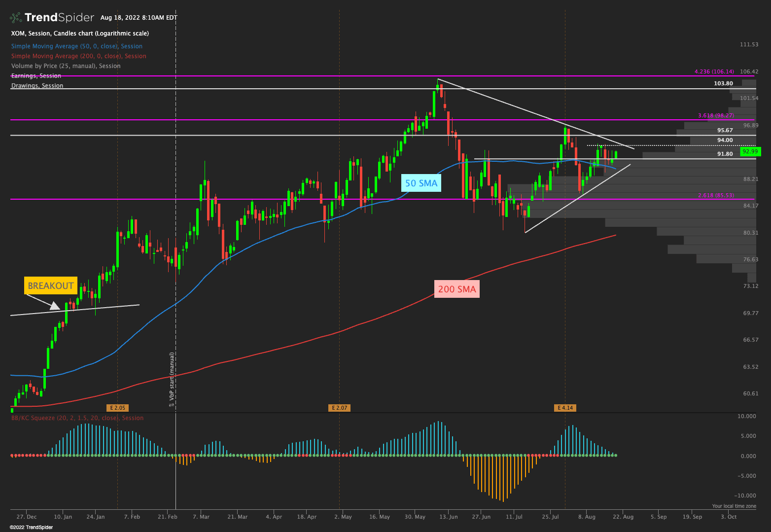Image resolution: width=771 pixels, height=532 pixels.
Task: Click the VbP start (manual) marker
Action: (x=172, y=379)
